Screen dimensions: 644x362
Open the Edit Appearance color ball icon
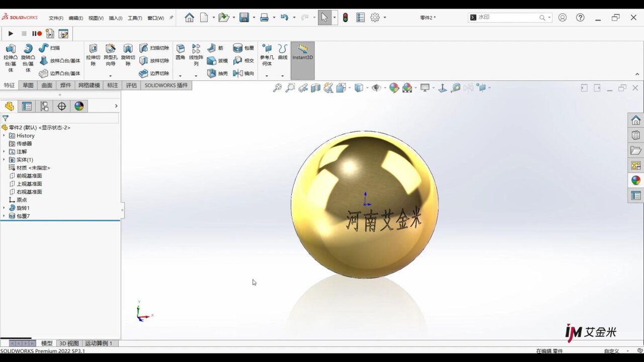394,88
